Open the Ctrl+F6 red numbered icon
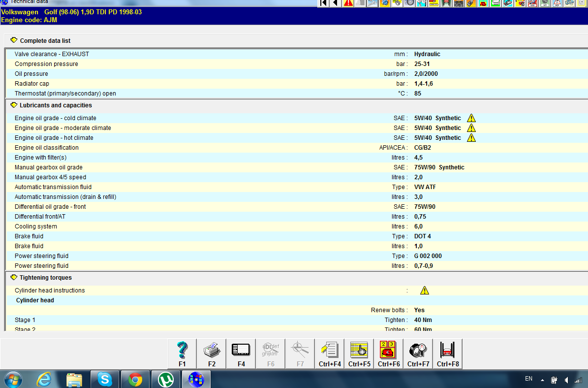588x388 pixels. tap(389, 354)
